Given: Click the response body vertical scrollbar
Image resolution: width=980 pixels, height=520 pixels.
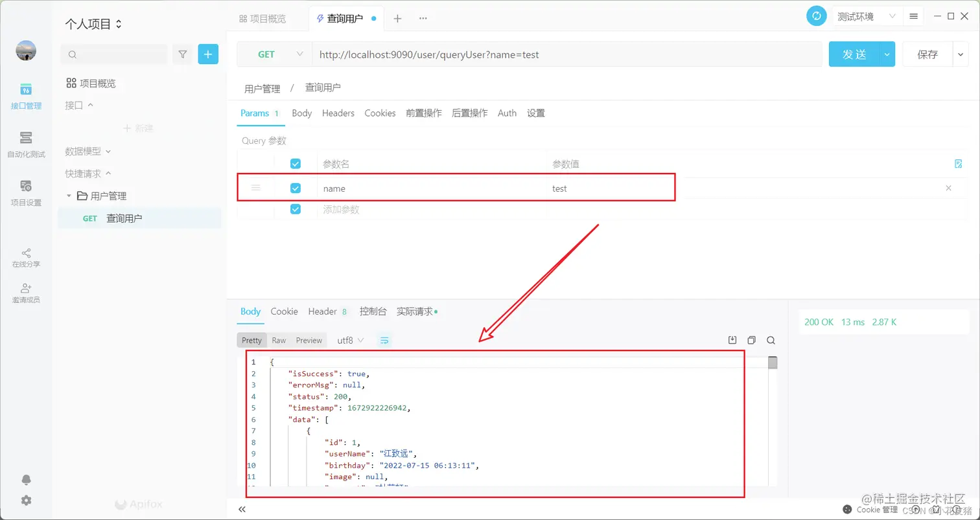Looking at the screenshot, I should 773,363.
